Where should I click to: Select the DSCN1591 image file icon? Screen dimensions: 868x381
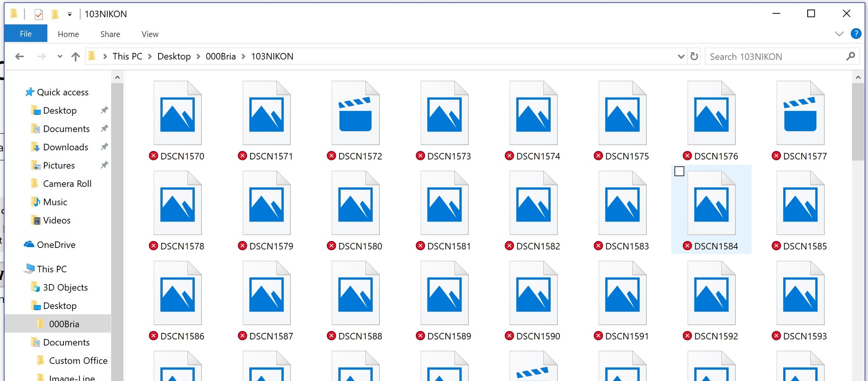[x=622, y=293]
